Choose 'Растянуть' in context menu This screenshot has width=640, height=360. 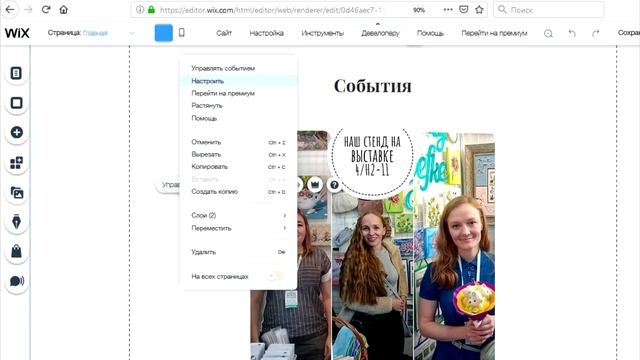pos(238,105)
